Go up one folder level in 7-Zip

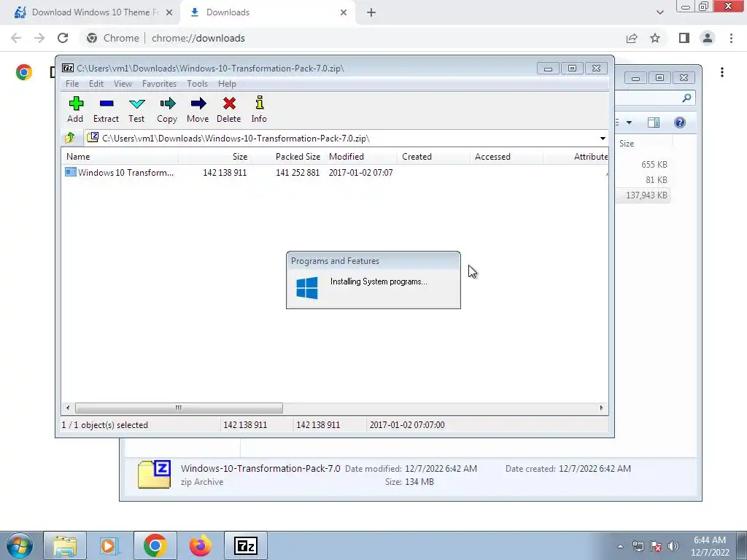[70, 138]
